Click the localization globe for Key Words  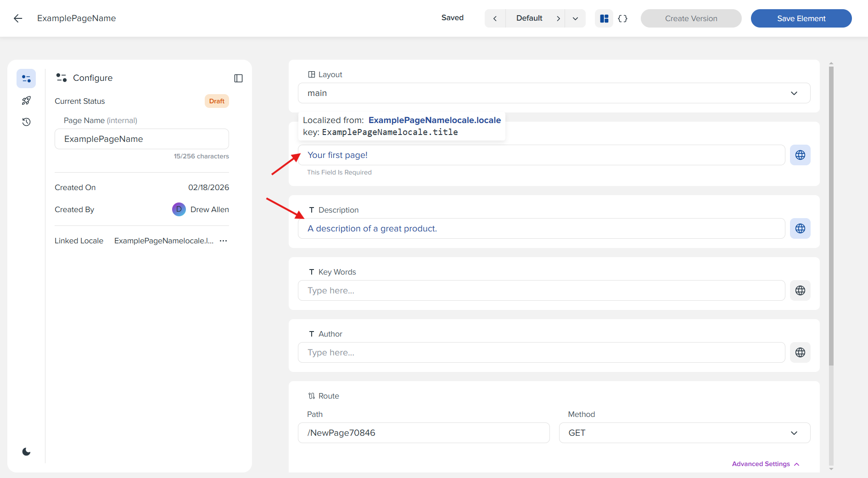click(x=800, y=291)
